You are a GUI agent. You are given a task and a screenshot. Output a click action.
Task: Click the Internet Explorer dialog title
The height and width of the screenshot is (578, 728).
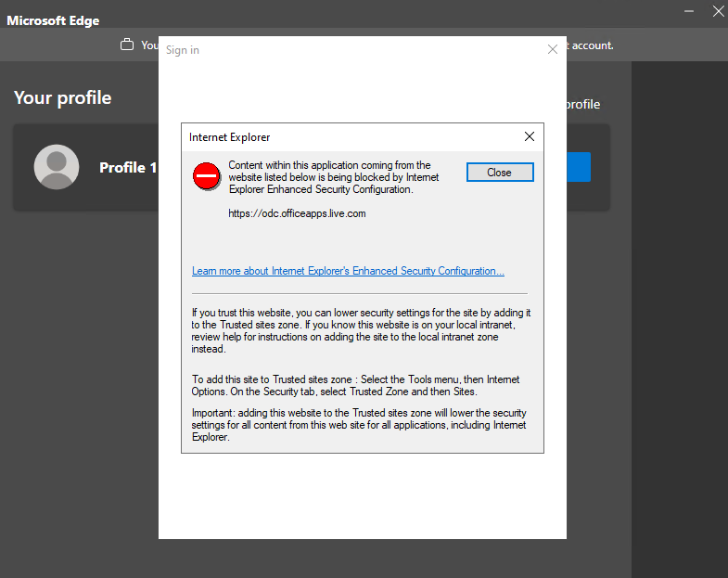pyautogui.click(x=229, y=137)
